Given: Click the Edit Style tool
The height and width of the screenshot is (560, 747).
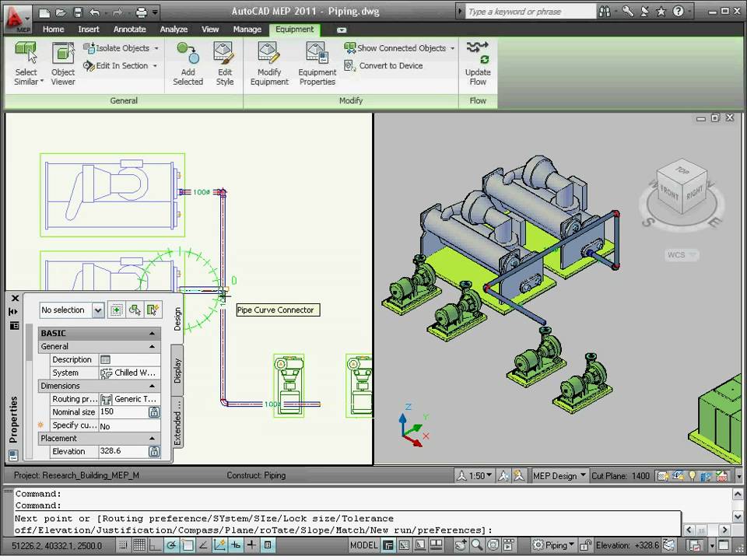Looking at the screenshot, I should [224, 64].
